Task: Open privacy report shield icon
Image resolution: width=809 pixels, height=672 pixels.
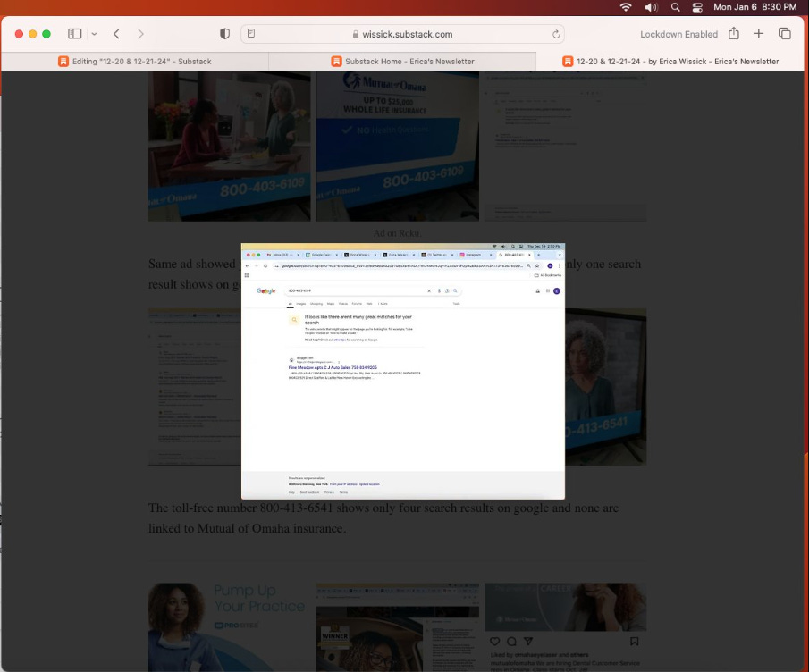Action: pos(224,34)
